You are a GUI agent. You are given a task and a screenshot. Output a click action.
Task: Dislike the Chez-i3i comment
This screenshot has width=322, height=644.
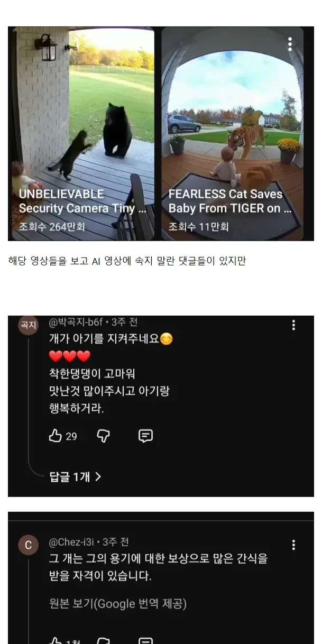click(104, 641)
